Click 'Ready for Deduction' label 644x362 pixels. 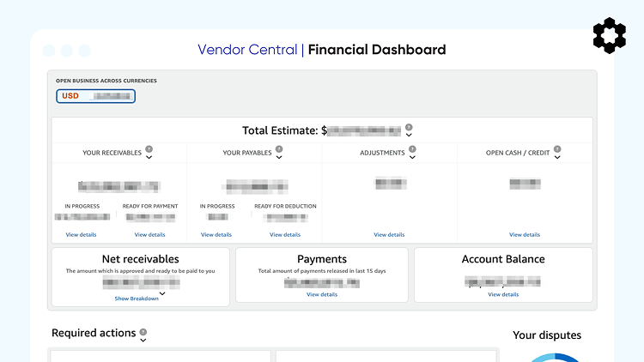(x=285, y=206)
